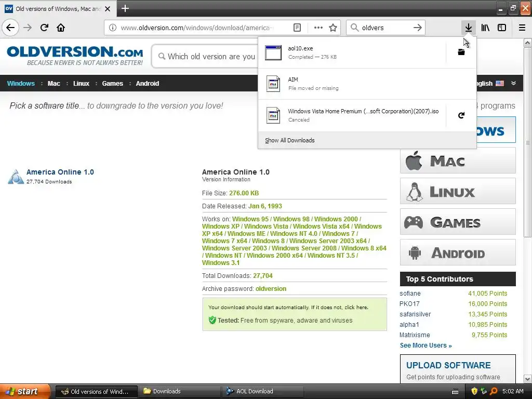Select the aol10.exe download entry

[x=352, y=52]
